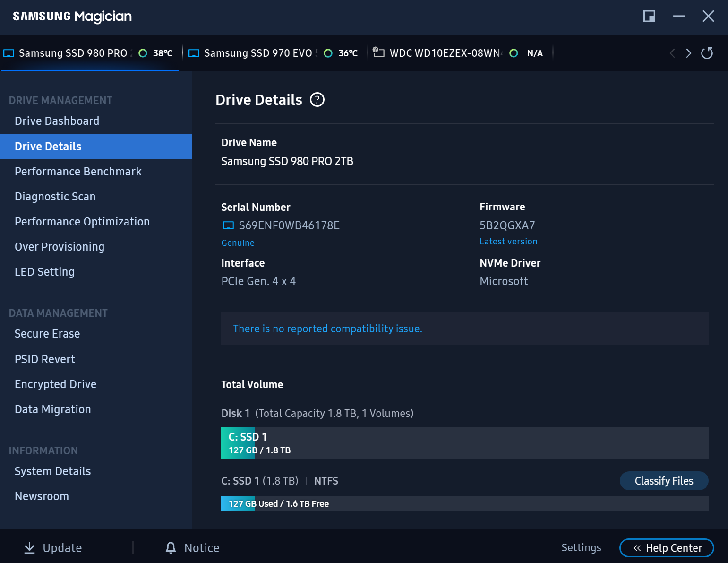Open Data Migration page
The height and width of the screenshot is (563, 728).
[x=96, y=409]
